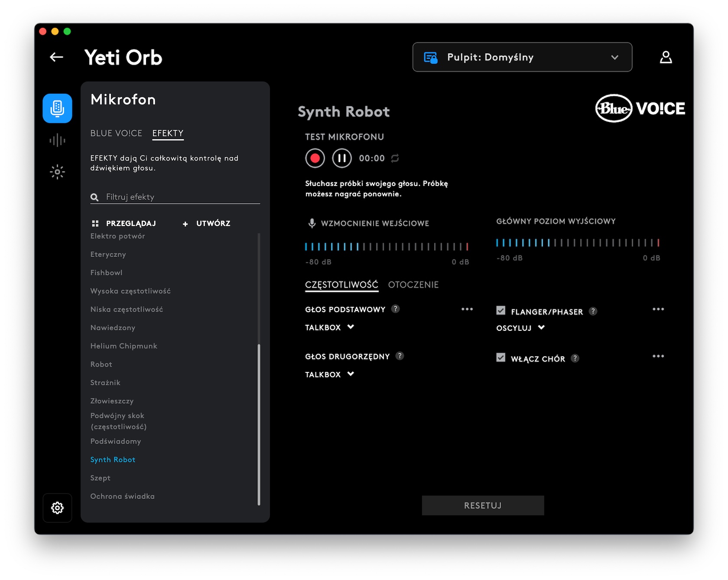Start recording the microphone test

[x=315, y=158]
